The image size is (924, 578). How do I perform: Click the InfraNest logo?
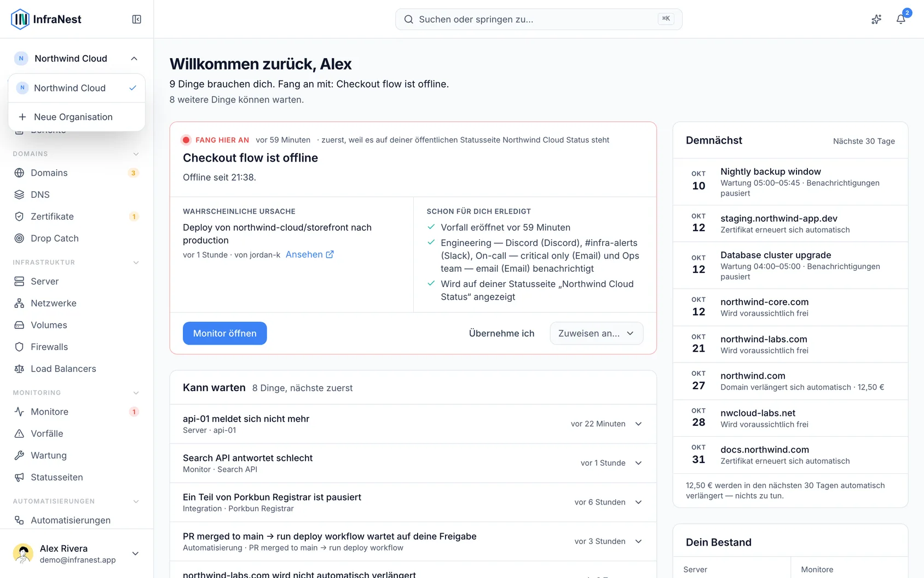coord(46,19)
